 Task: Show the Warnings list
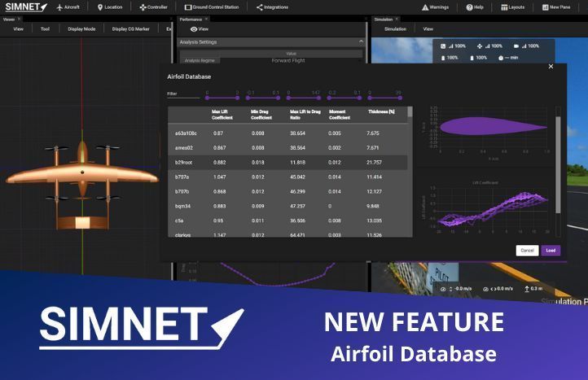click(x=436, y=7)
